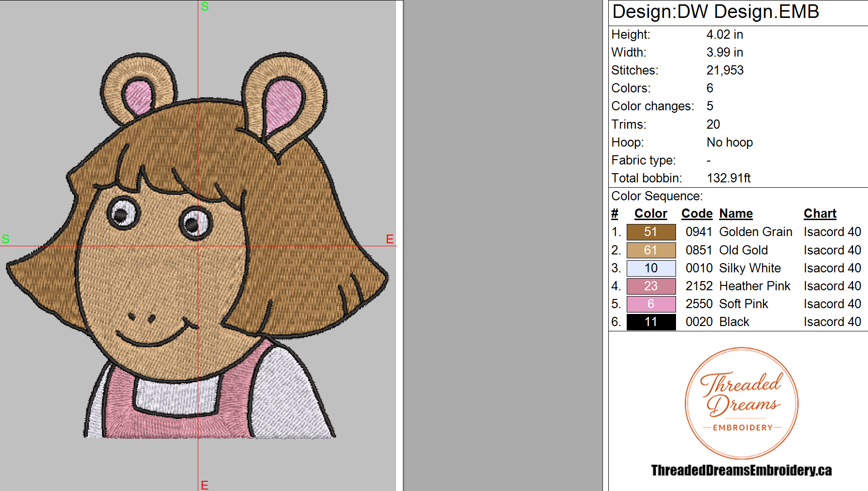The width and height of the screenshot is (868, 491).
Task: Click thread code 0941
Action: (x=699, y=232)
